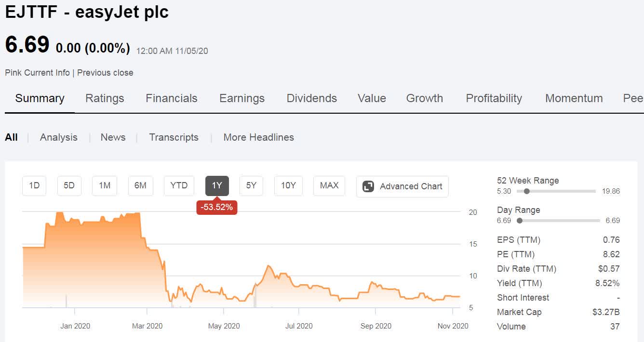Select the 5D chart range

tap(69, 186)
